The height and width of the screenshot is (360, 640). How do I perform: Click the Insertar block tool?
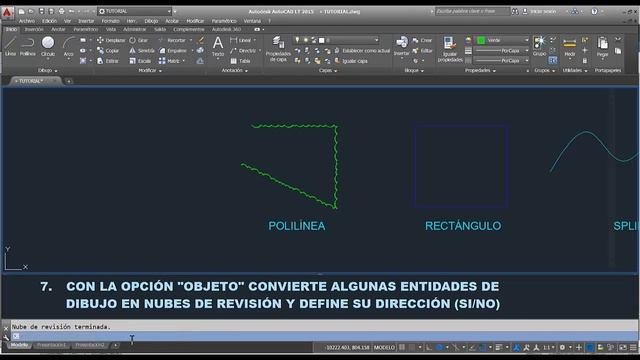402,46
